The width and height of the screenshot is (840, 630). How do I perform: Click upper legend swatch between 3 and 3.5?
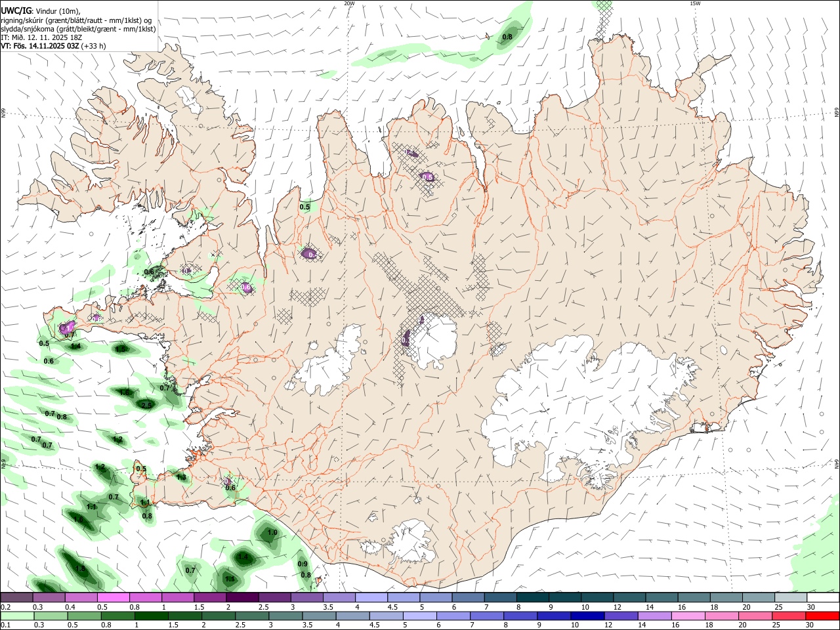(x=306, y=597)
